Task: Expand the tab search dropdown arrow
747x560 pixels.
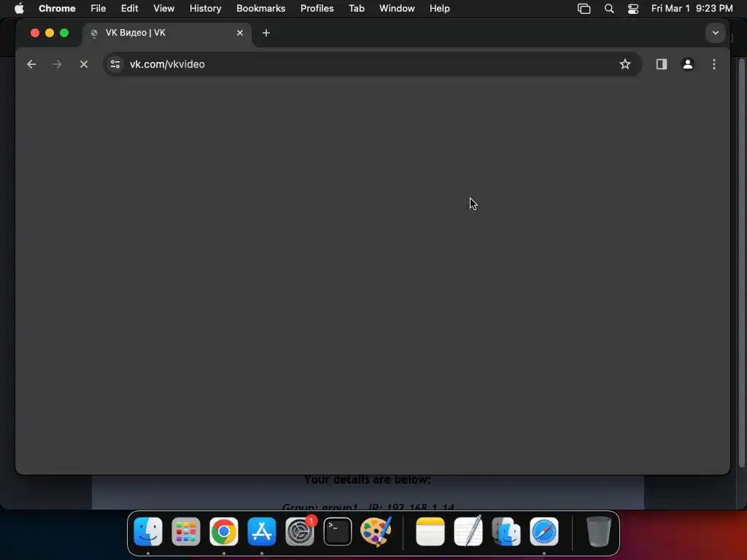Action: pos(715,33)
